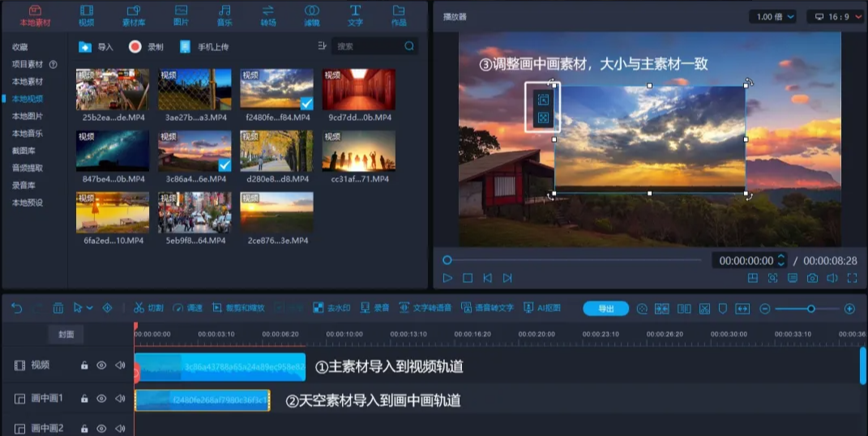Select the pointer cursor tool
This screenshot has width=868, height=436.
pos(78,308)
